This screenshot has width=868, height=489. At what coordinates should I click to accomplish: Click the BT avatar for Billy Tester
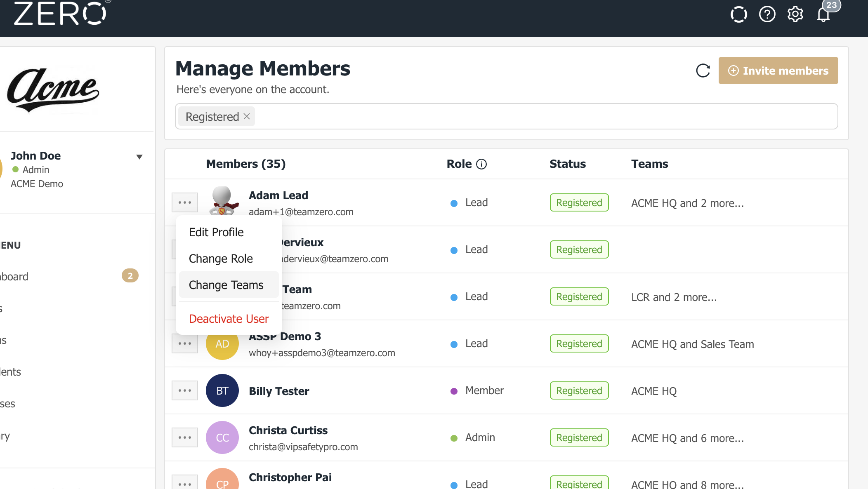[222, 390]
